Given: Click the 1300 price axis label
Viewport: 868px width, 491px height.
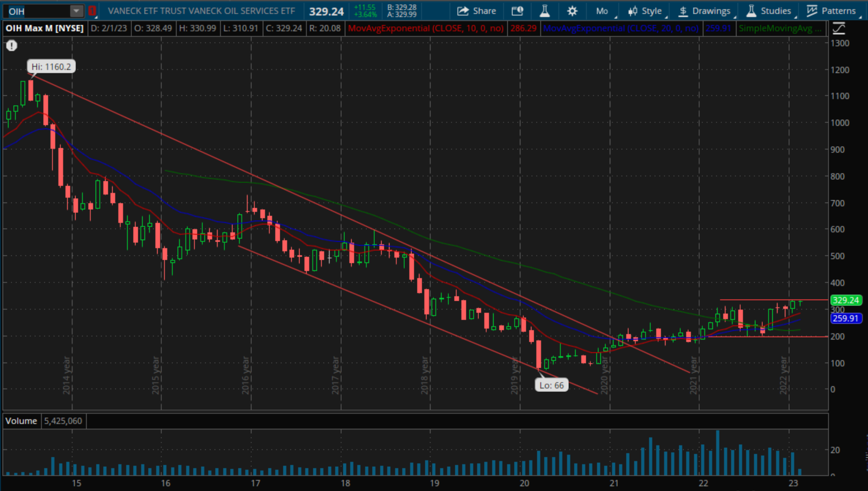Looking at the screenshot, I should point(840,43).
